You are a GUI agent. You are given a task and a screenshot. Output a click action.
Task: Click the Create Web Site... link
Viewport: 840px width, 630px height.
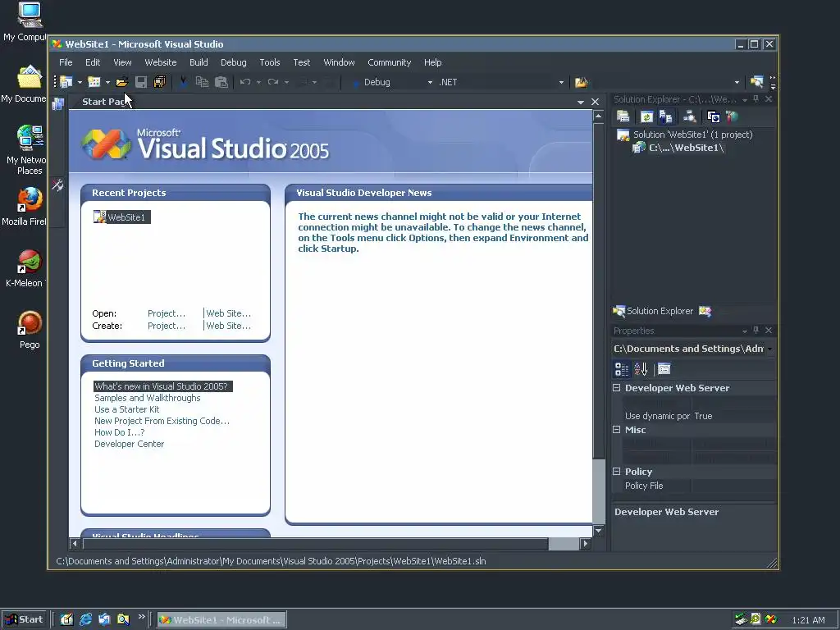click(x=228, y=326)
